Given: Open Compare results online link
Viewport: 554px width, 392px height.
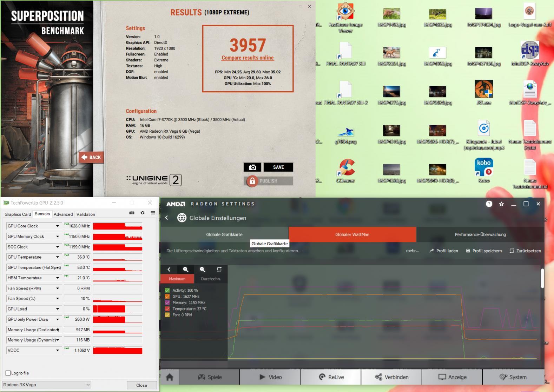Looking at the screenshot, I should [248, 58].
